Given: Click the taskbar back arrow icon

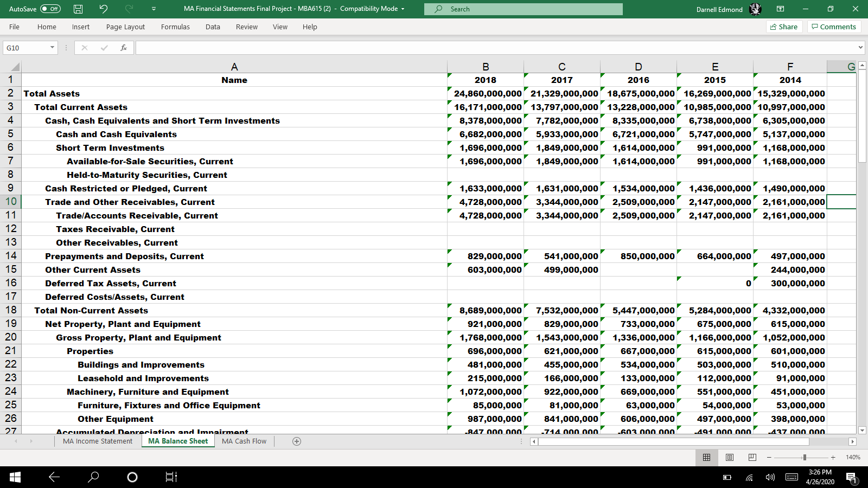Looking at the screenshot, I should coord(54,477).
